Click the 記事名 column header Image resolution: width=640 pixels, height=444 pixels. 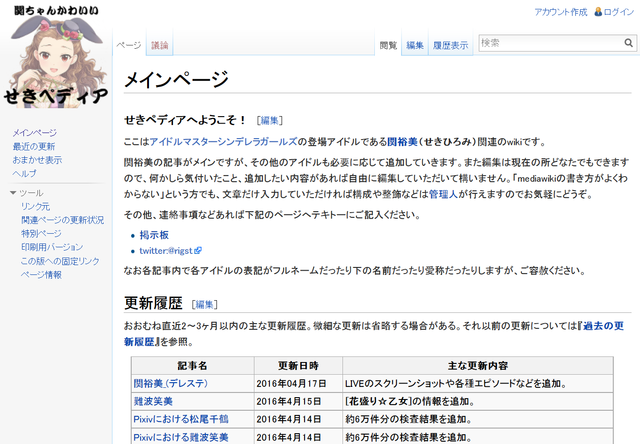(x=193, y=366)
